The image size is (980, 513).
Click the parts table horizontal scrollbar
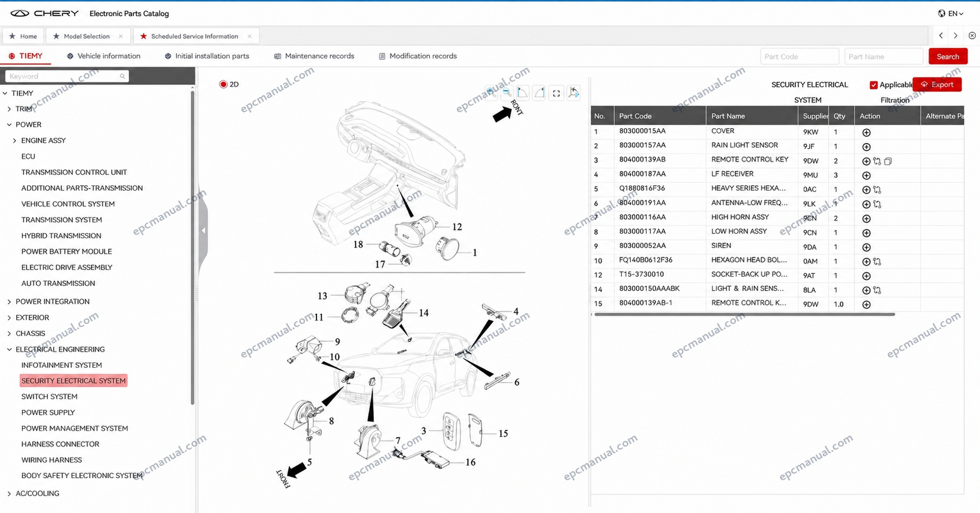click(745, 314)
